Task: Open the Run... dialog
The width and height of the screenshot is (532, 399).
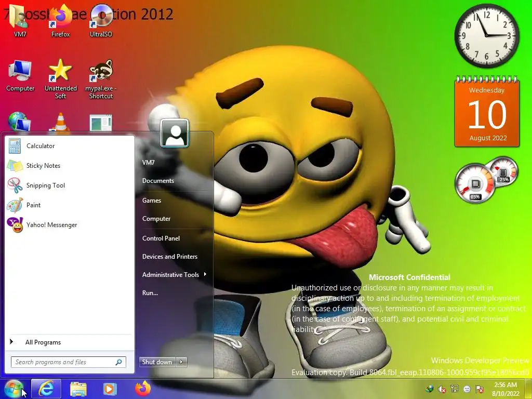Action: [x=150, y=293]
